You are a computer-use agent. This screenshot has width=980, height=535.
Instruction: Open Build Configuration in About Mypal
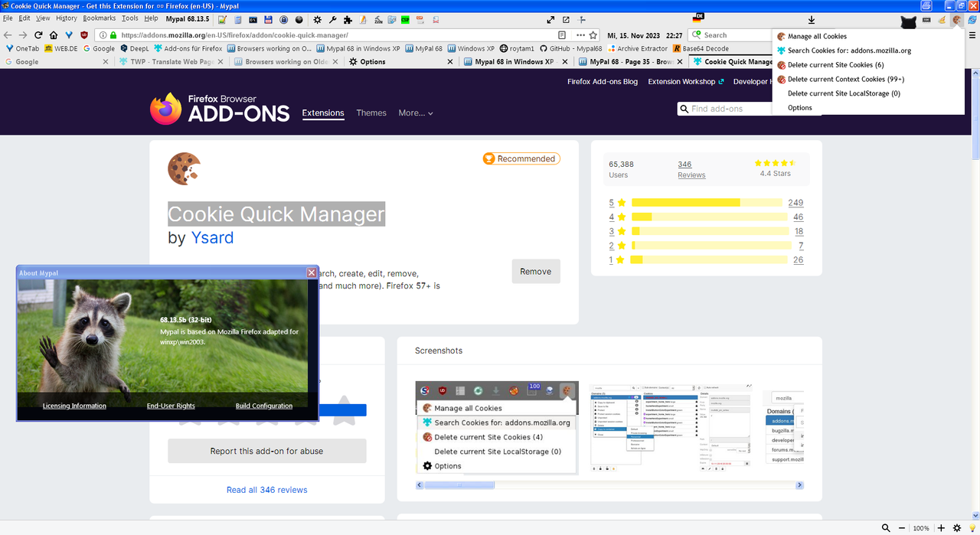click(x=264, y=406)
